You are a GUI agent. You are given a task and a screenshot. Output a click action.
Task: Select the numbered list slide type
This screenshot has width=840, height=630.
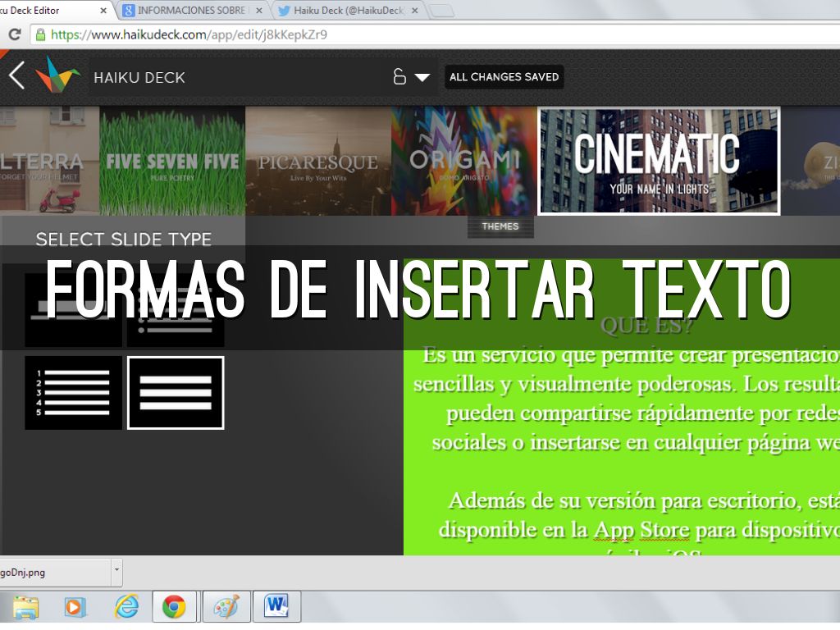(73, 392)
